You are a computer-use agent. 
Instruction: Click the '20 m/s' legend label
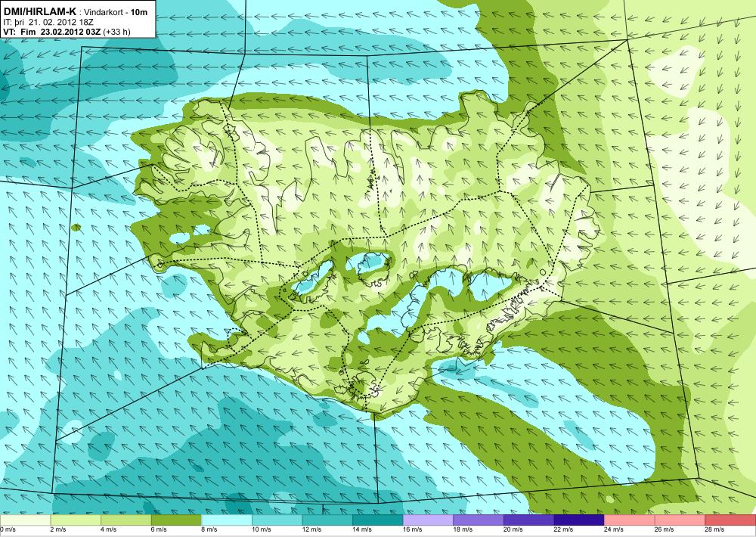click(513, 529)
